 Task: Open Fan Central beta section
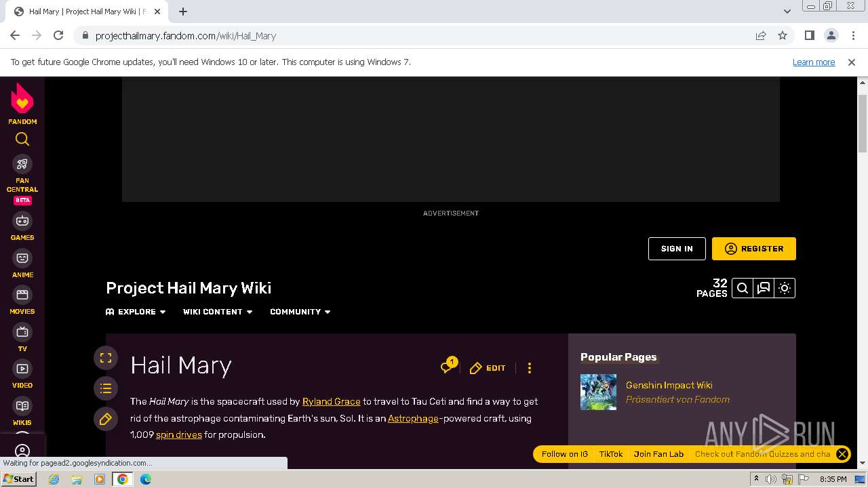22,180
